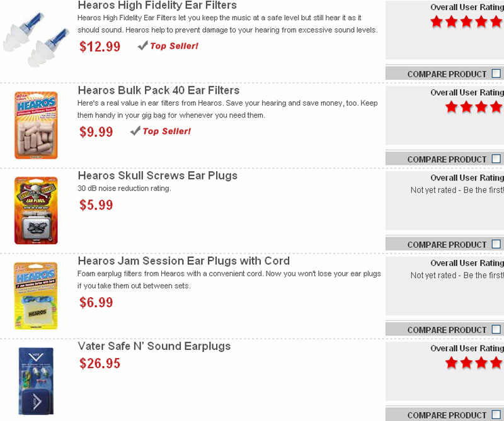Viewport: 504px width, 421px height.
Task: View Vater Safe N' Sound Earplugs page
Action: [x=154, y=346]
